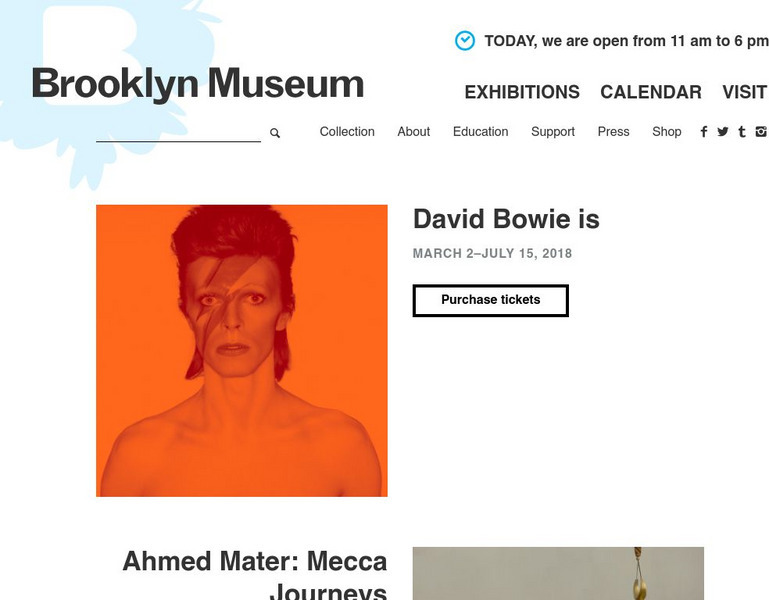Open the museum's Twitter bird icon

coord(722,132)
